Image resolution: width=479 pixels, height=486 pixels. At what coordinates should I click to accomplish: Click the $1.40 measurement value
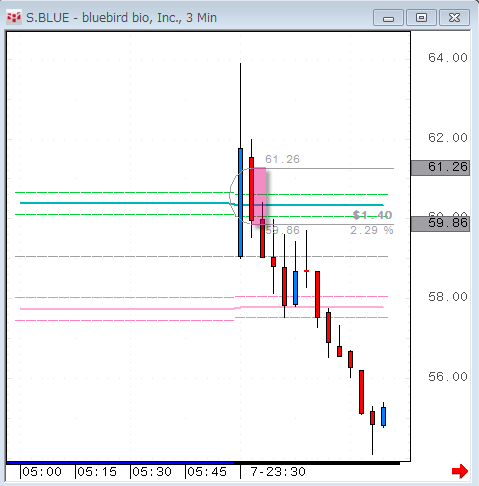coord(372,215)
